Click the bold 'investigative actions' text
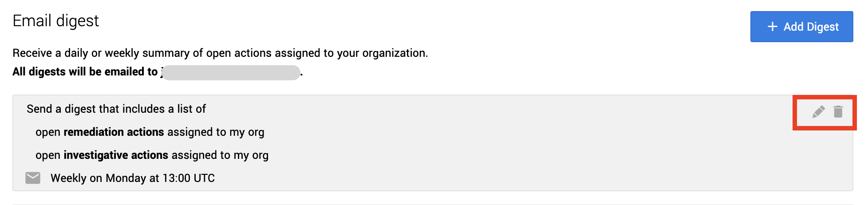This screenshot has width=868, height=205. [116, 155]
